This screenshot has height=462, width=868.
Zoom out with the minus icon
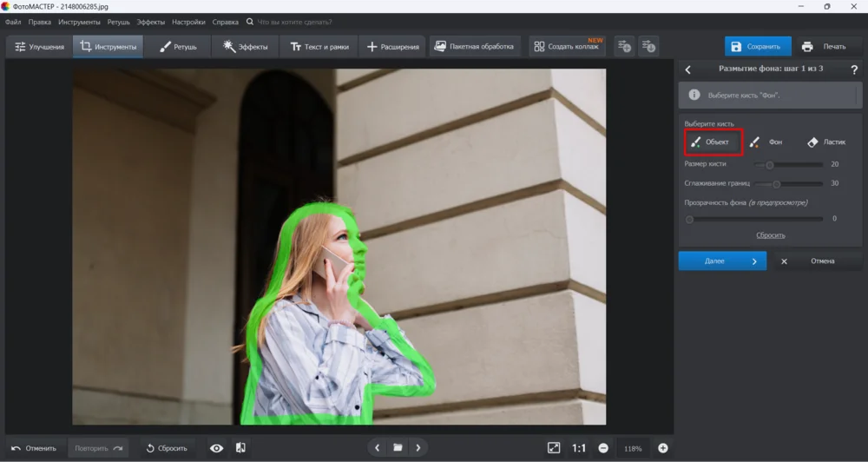click(x=603, y=448)
